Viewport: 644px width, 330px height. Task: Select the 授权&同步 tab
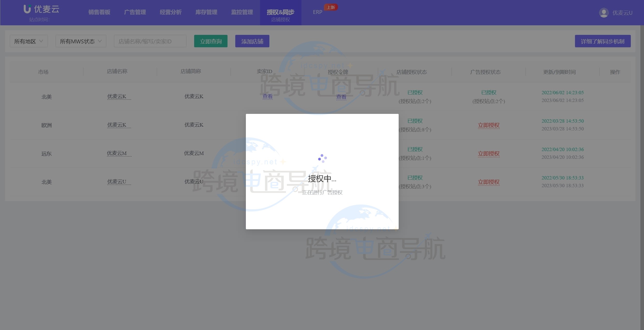(x=281, y=12)
